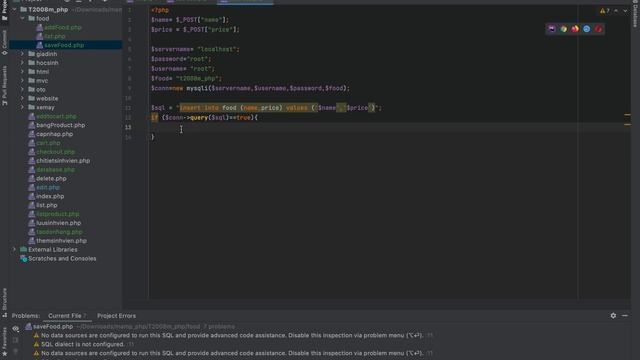Open cart.php file

coord(48,143)
